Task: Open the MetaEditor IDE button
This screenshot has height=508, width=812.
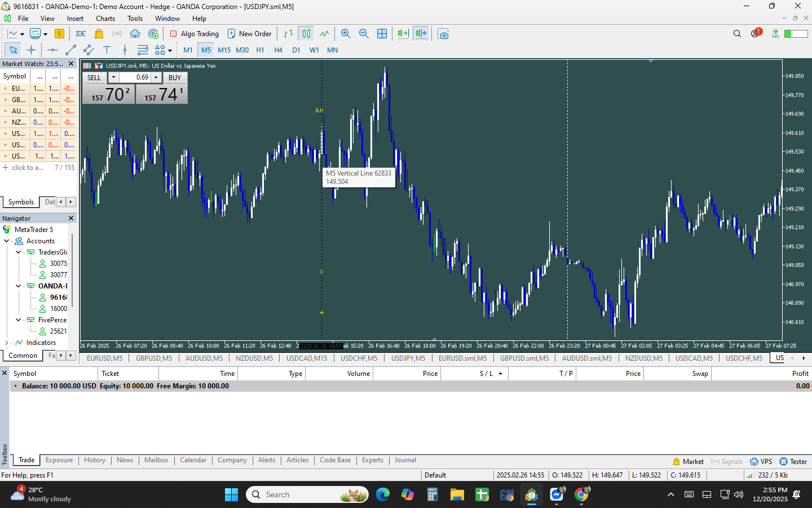Action: [x=81, y=34]
